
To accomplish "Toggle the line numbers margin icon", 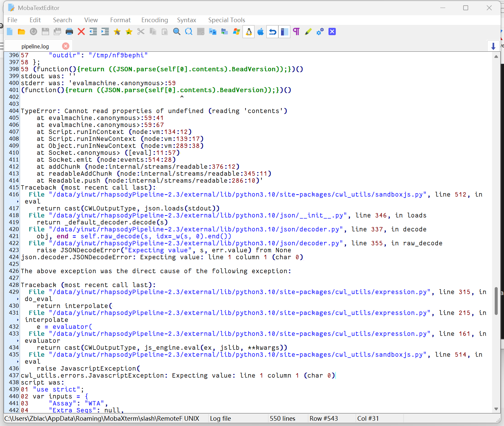I will (x=284, y=31).
